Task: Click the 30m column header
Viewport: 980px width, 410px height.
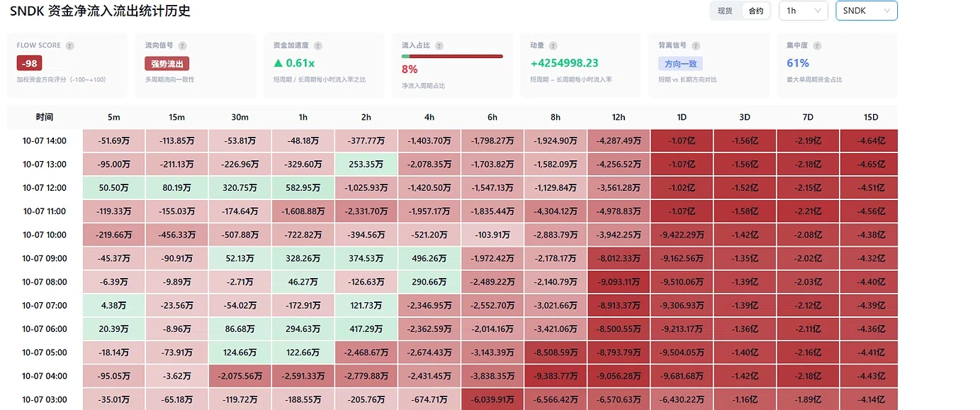Action: pos(240,117)
